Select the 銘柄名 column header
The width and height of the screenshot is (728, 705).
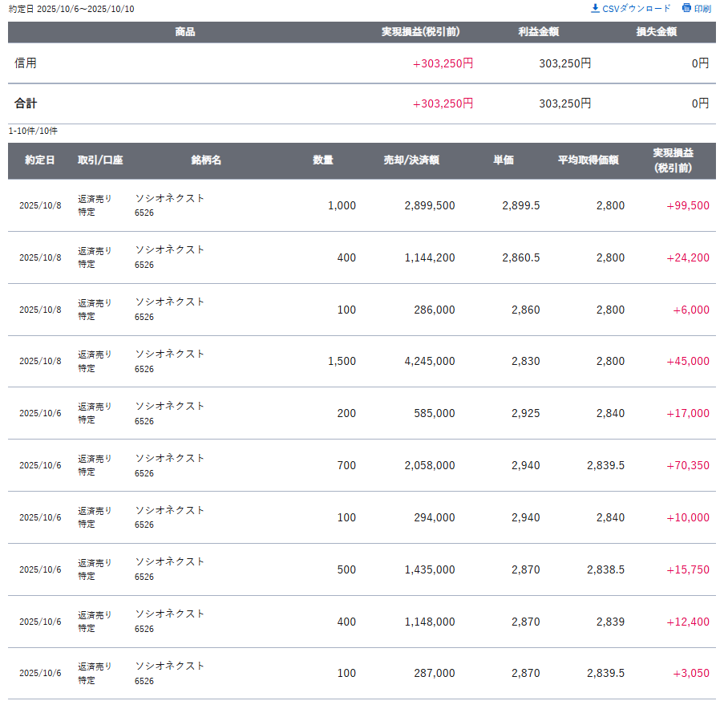pos(206,160)
